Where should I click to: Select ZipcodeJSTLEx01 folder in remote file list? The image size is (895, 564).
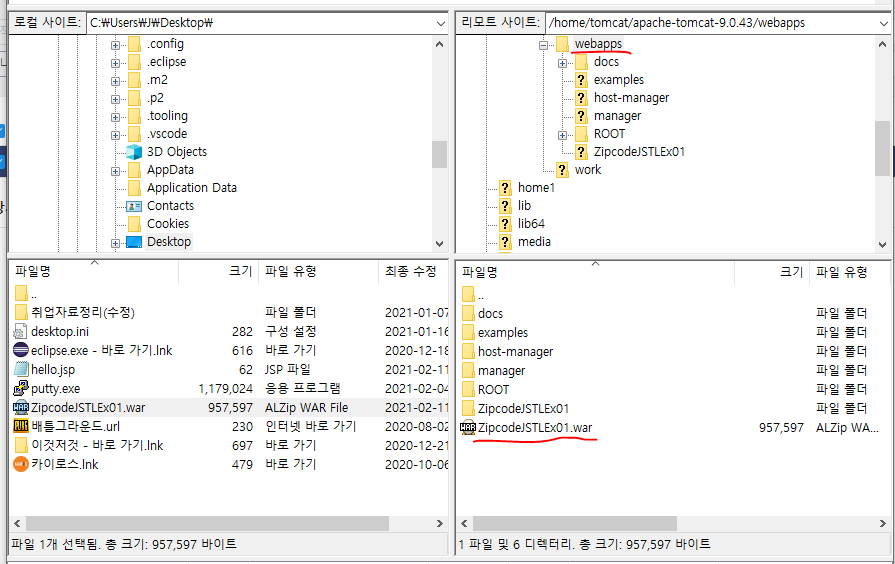(x=523, y=408)
